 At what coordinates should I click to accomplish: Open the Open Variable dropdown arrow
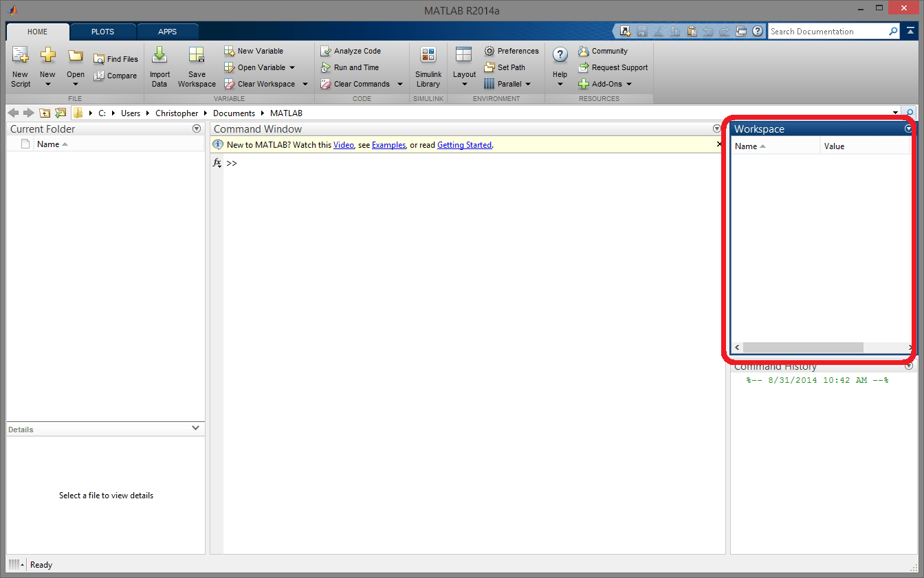click(x=292, y=67)
